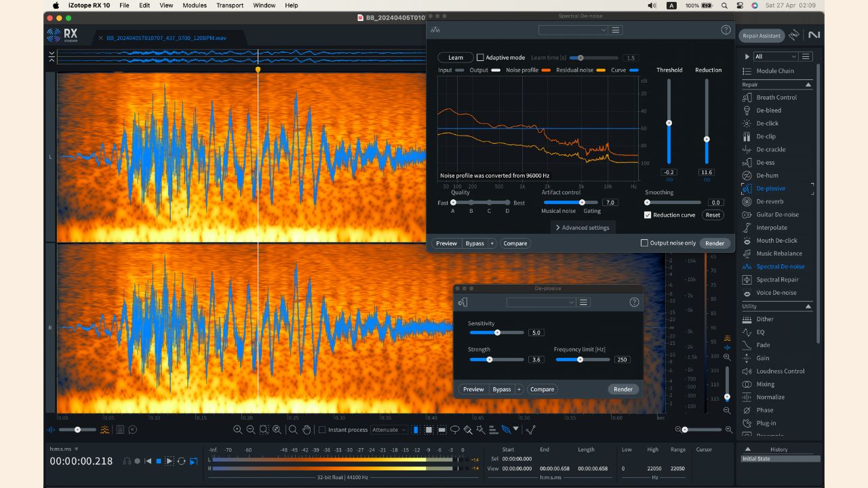Open the Attenuate instant process dropdown
The width and height of the screenshot is (868, 488).
tap(389, 430)
